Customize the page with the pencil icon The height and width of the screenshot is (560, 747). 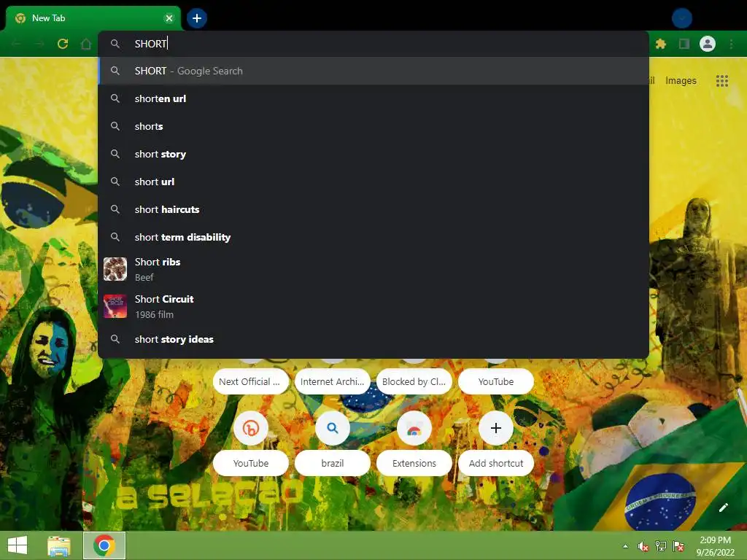(x=723, y=507)
